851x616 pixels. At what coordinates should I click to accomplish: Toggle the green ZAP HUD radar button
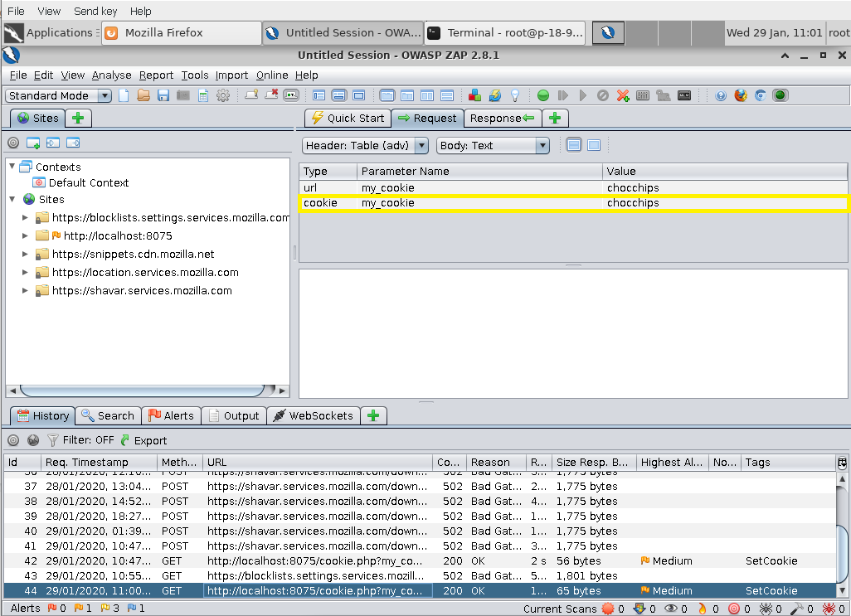tap(780, 95)
